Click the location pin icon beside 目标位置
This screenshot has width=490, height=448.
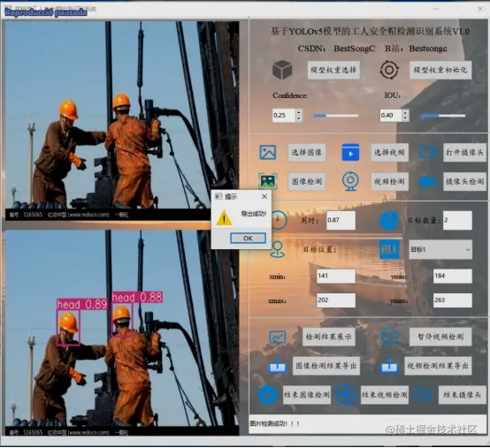[x=278, y=249]
